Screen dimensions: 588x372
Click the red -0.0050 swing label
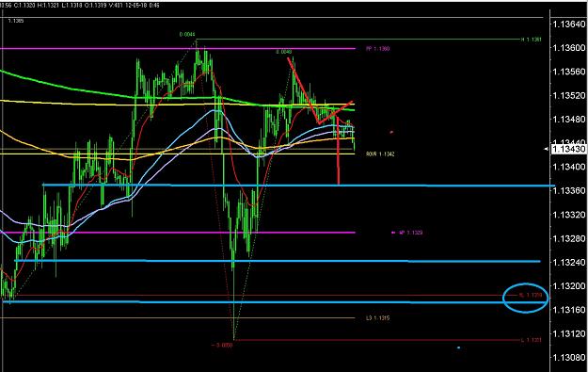[222, 345]
